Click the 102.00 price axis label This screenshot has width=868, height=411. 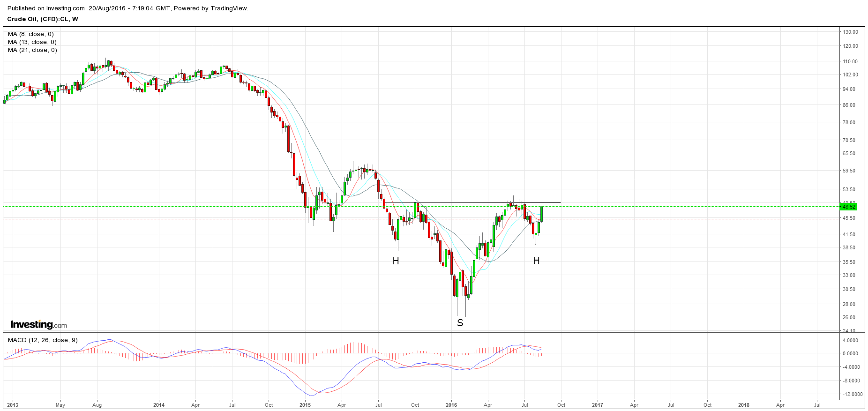pyautogui.click(x=850, y=75)
